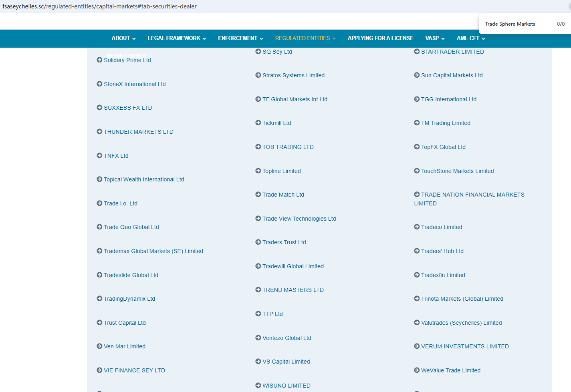Expand the ABOUT menu chevron
This screenshot has width=571, height=392.
pos(134,38)
